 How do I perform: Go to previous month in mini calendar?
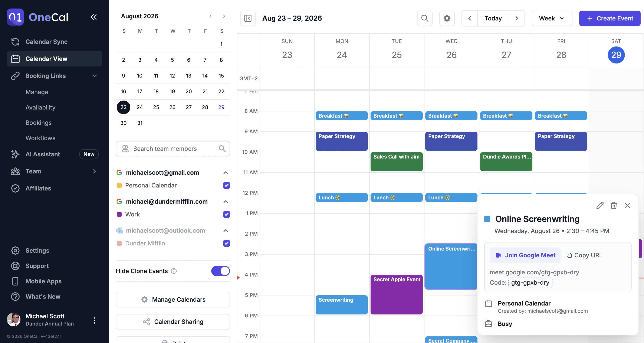coord(210,16)
